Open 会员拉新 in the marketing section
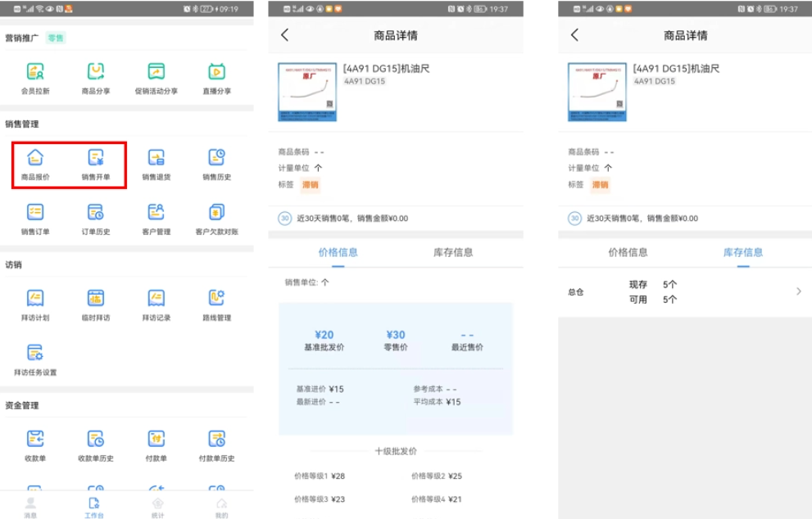 click(35, 78)
